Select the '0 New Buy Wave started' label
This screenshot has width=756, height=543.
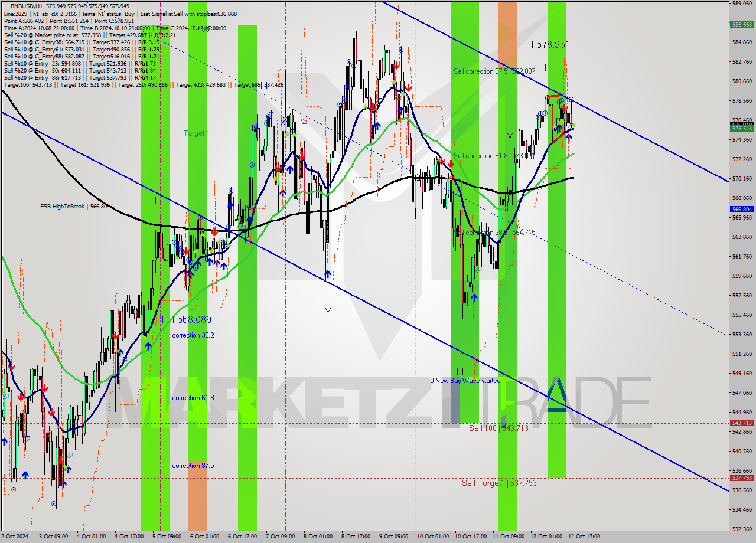(465, 381)
